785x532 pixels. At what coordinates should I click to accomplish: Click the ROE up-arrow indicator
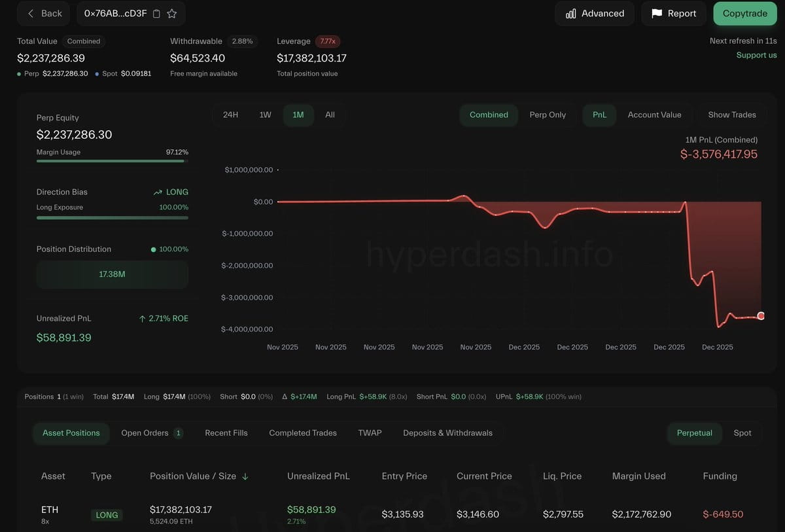coord(142,319)
